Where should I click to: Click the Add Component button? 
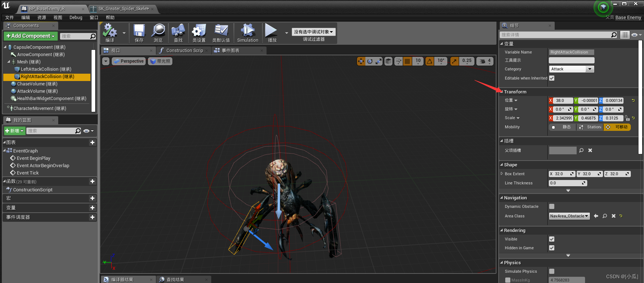pos(30,36)
